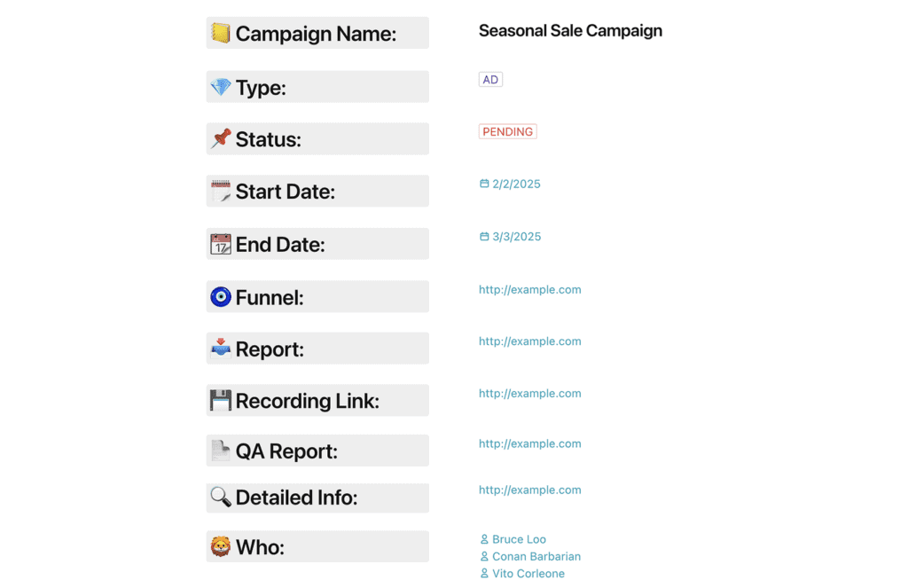Viewport: 908px width, 588px height.
Task: Click the gem icon next to Type
Action: click(221, 87)
